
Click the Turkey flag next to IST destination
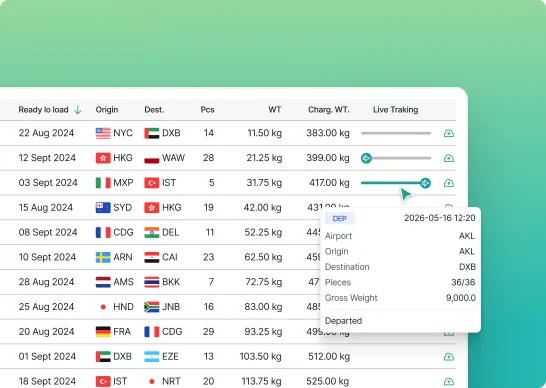152,183
